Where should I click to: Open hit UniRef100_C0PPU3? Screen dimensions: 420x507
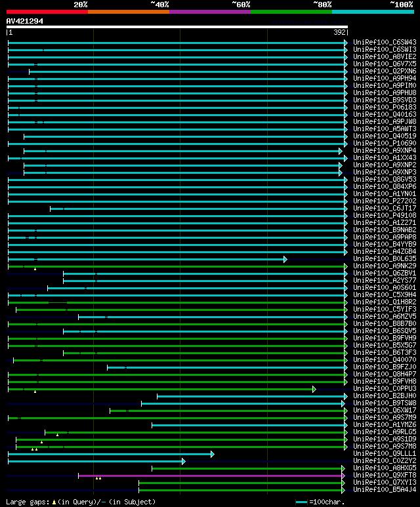click(385, 389)
